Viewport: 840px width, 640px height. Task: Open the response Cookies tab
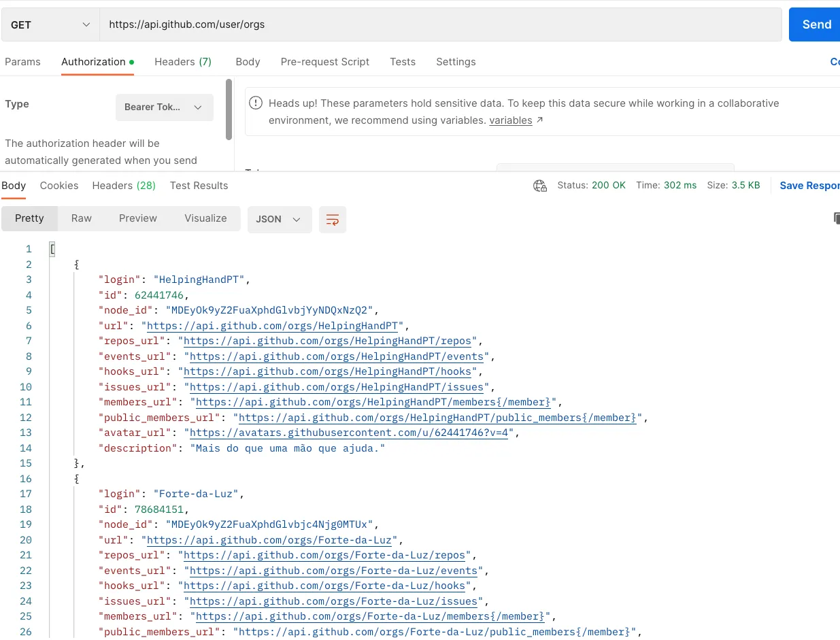point(59,186)
